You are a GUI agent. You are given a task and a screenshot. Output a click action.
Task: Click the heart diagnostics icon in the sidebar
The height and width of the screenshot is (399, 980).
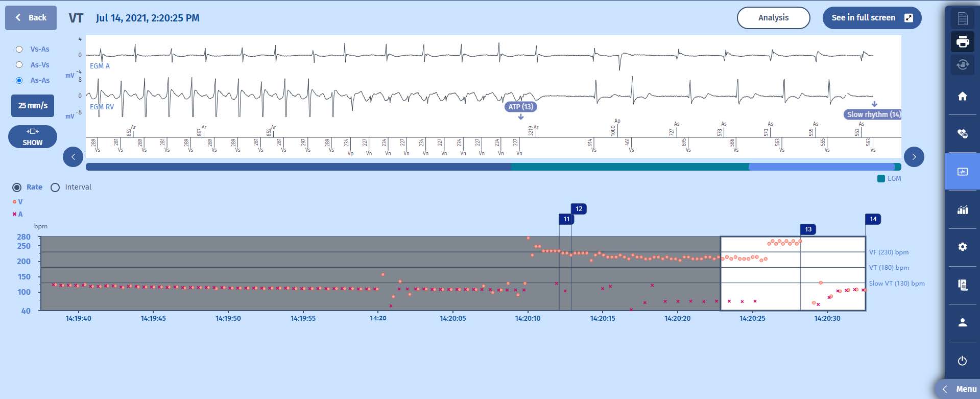point(962,133)
